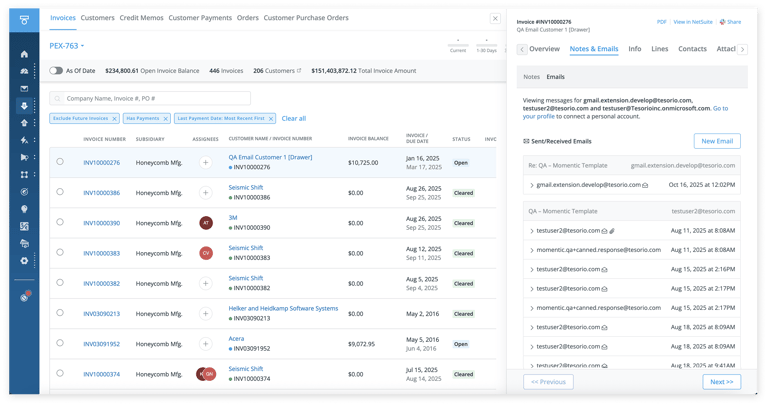Open the PEX-763 view dropdown
The image size is (768, 406).
(67, 46)
